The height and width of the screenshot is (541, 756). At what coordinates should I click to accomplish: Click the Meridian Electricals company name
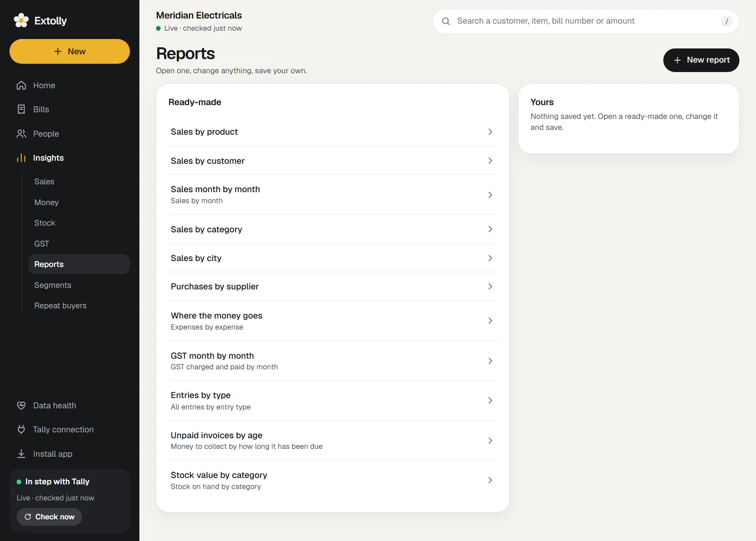199,15
